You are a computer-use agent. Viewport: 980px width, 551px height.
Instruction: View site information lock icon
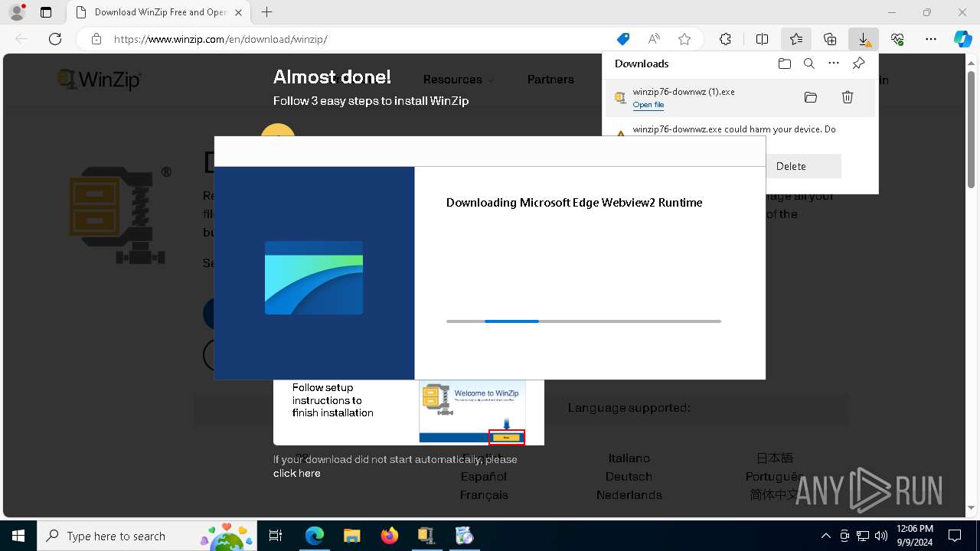point(96,39)
